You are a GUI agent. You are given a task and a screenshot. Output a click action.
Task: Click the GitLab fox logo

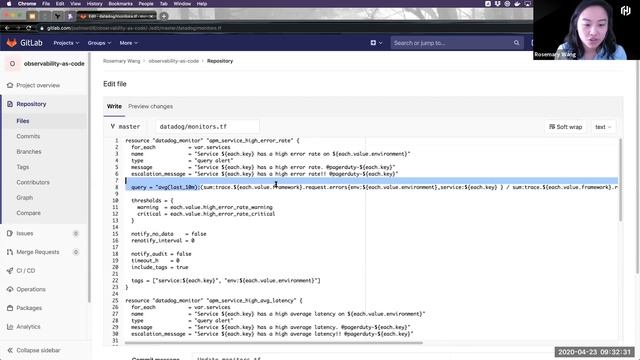(x=11, y=42)
